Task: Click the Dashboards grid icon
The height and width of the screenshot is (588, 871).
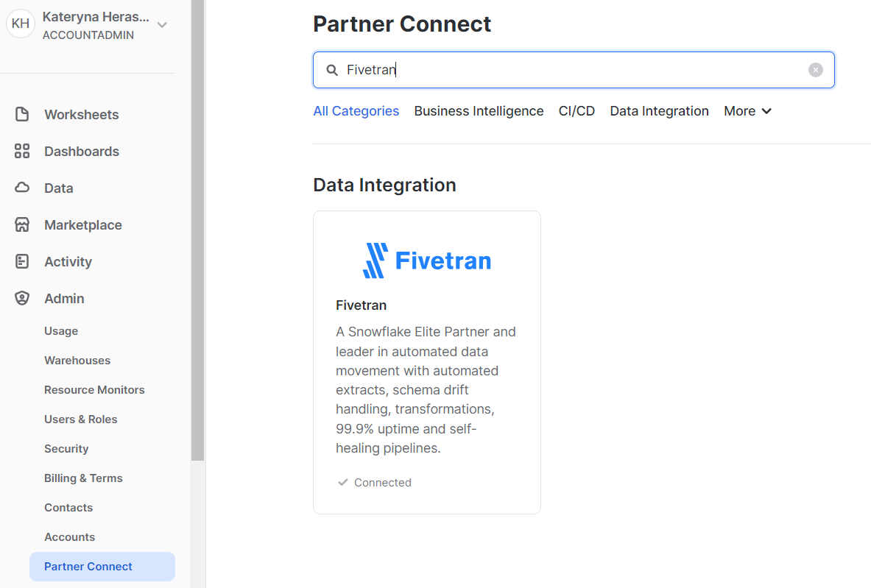Action: pyautogui.click(x=22, y=151)
